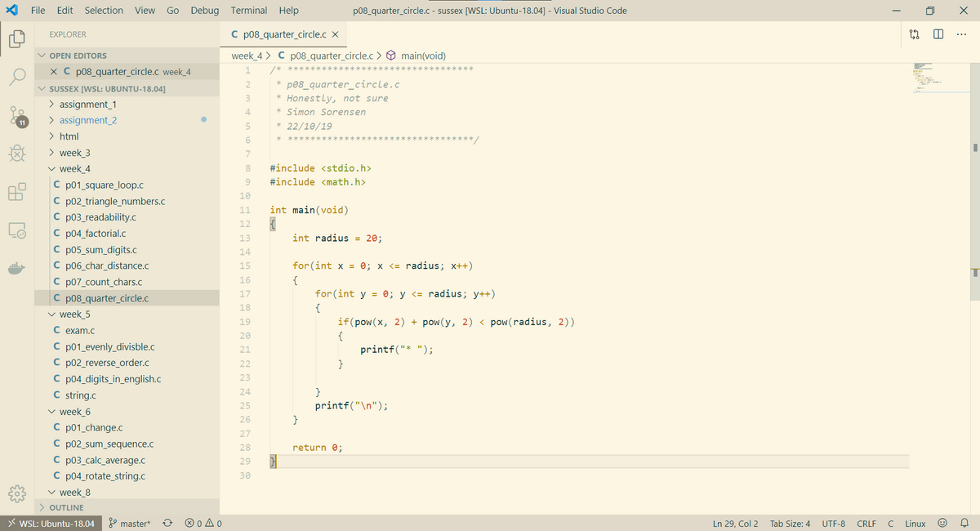Close the p08_quarter_circle.c editor tab

pyautogui.click(x=336, y=34)
